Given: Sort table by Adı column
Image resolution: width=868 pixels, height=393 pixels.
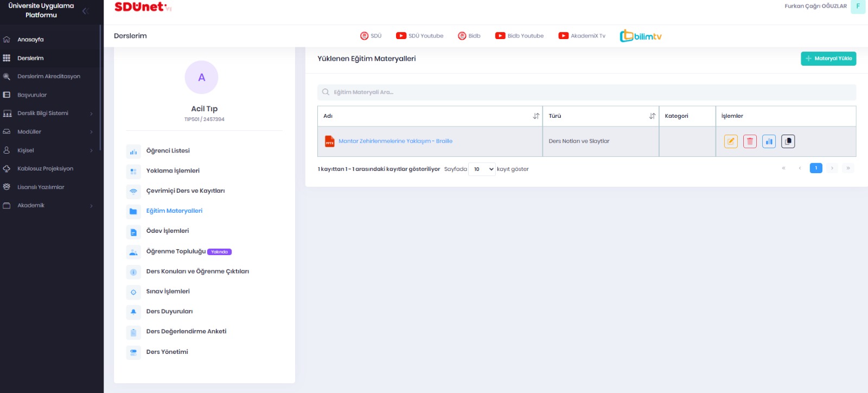Looking at the screenshot, I should pos(536,116).
